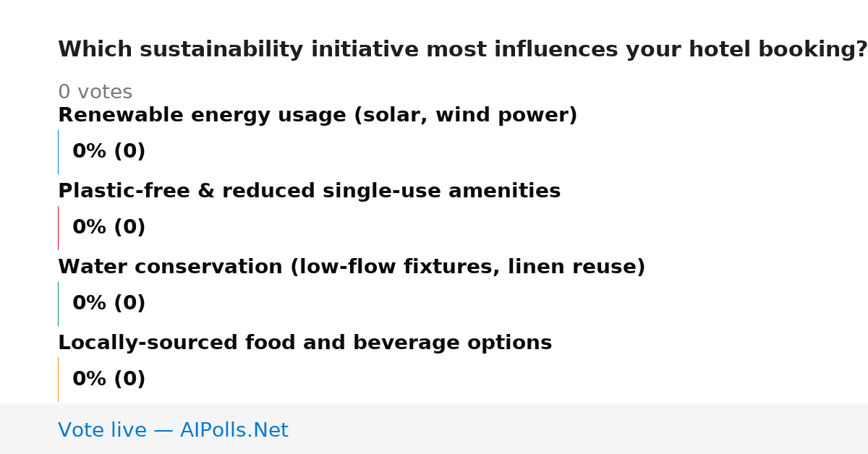Select Locally-sourced food and beverage options
Image resolution: width=868 pixels, height=454 pixels.
[305, 343]
